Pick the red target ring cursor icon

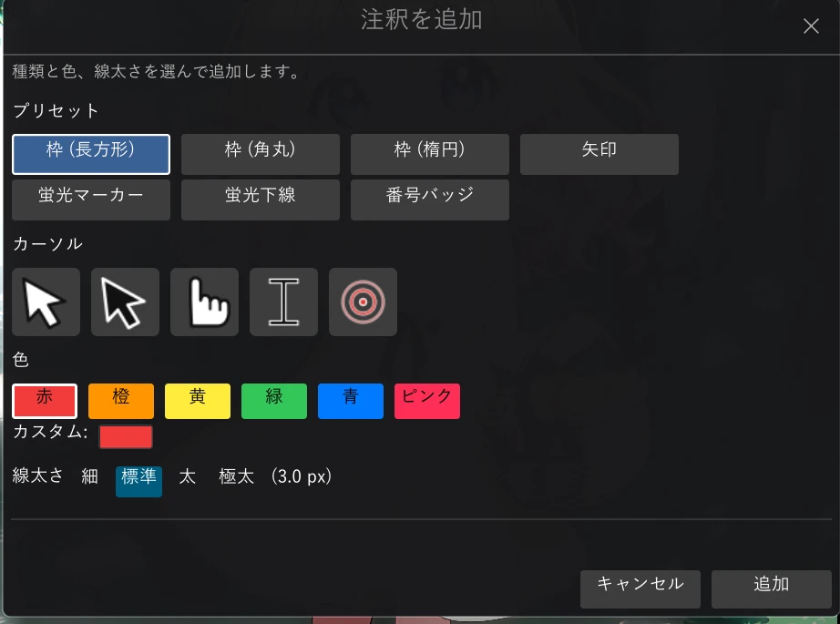click(x=364, y=302)
